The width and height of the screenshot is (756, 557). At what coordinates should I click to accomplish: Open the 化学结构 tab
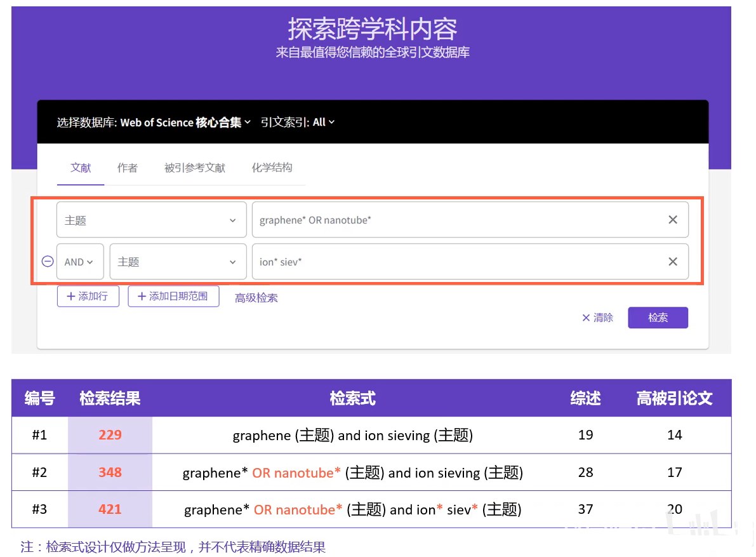click(x=272, y=168)
